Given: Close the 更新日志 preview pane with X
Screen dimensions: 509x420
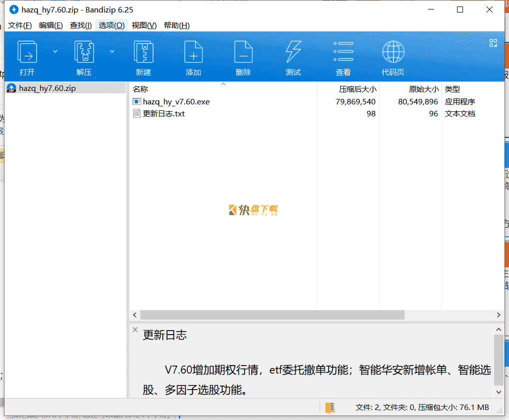Looking at the screenshot, I should pos(135,330).
